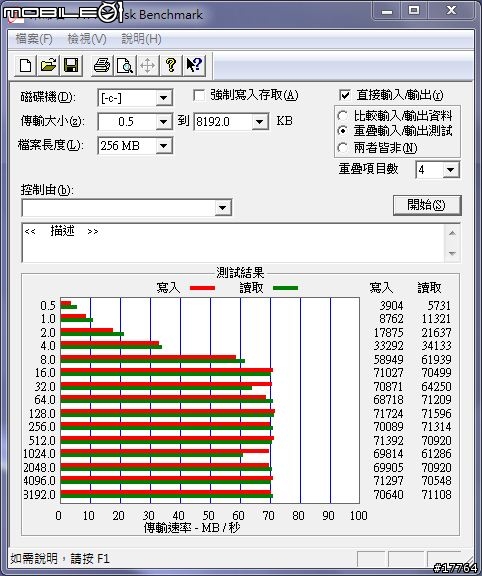482x576 pixels.
Task: Click the 1024.0 transfer size row label
Action: tap(39, 454)
